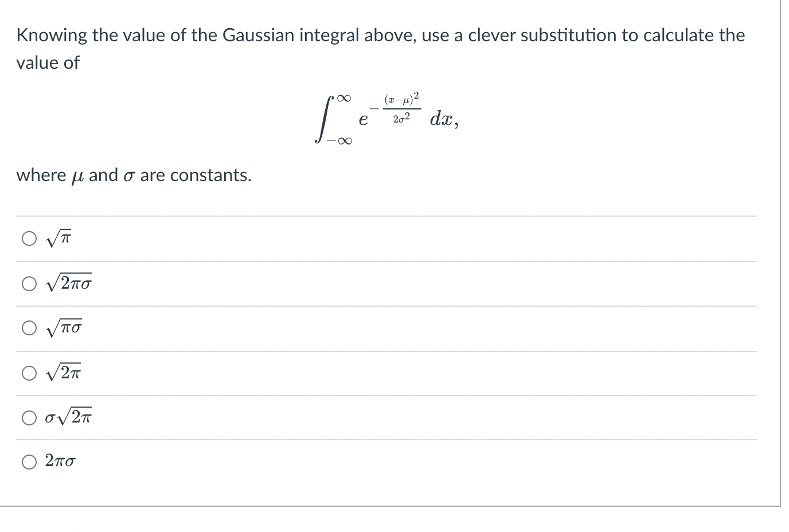
Task: Select the 2πσ answer option
Action: pyautogui.click(x=29, y=461)
